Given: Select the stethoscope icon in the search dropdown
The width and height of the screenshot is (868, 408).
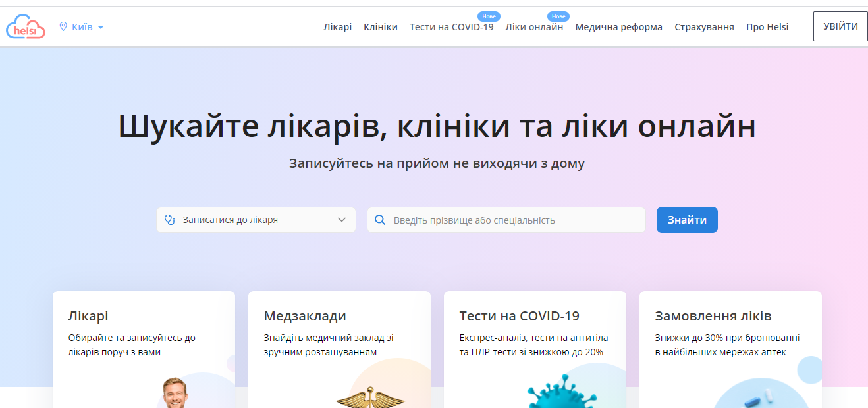Looking at the screenshot, I should click(169, 219).
